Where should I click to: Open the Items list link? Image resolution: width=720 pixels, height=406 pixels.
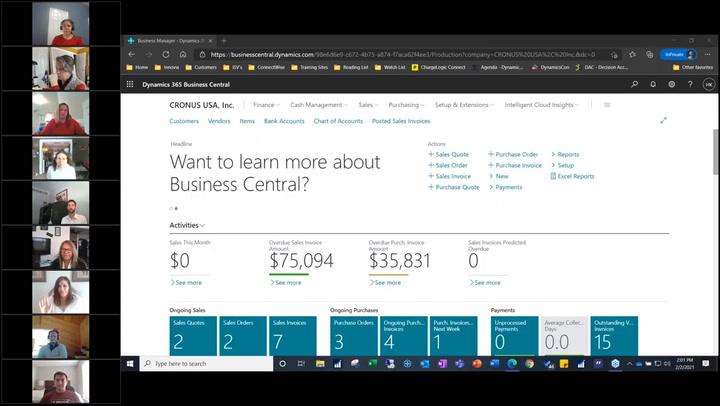click(x=247, y=121)
